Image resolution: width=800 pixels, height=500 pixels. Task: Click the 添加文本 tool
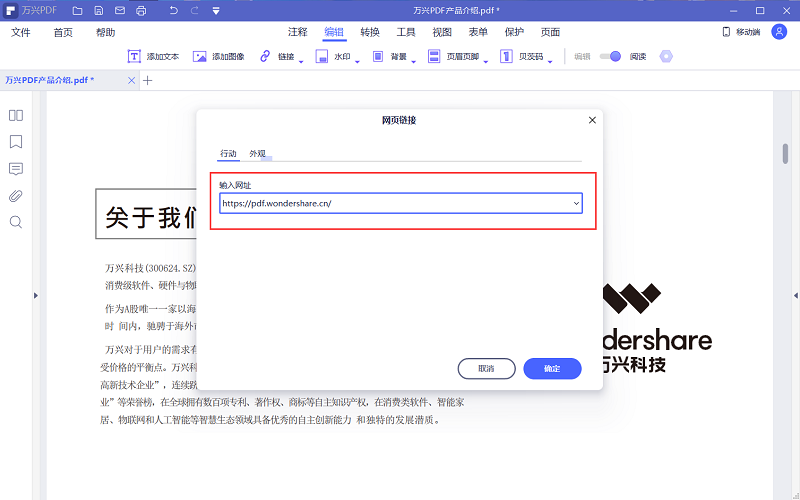tap(153, 57)
